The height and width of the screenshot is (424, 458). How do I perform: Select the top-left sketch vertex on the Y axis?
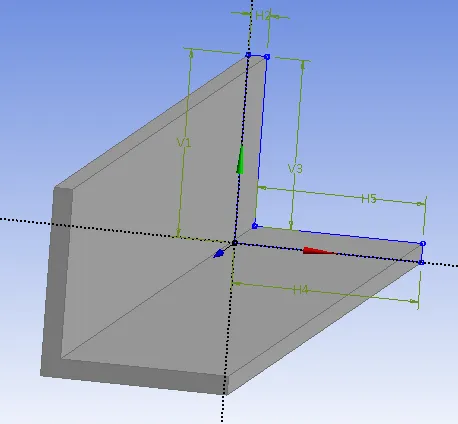tap(248, 55)
